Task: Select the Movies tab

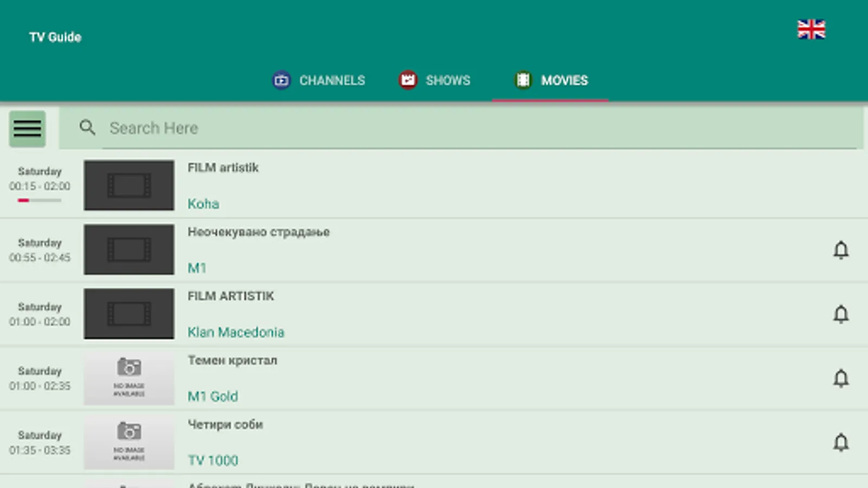Action: [551, 80]
